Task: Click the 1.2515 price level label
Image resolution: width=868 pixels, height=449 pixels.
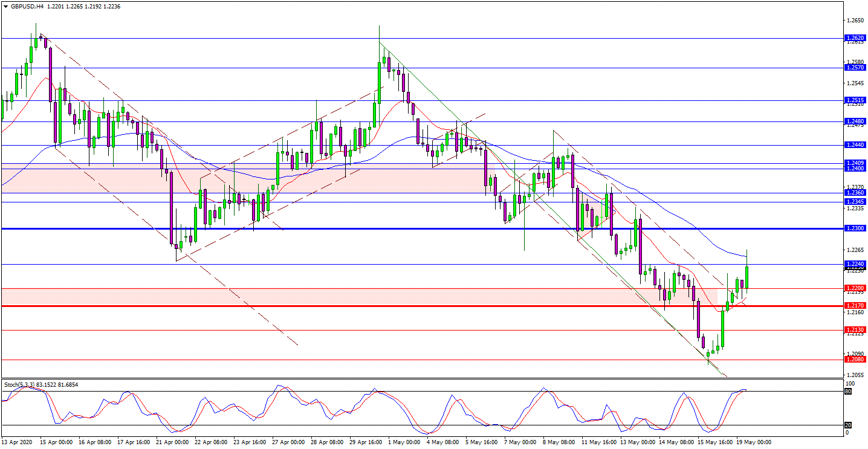Action: [x=855, y=100]
